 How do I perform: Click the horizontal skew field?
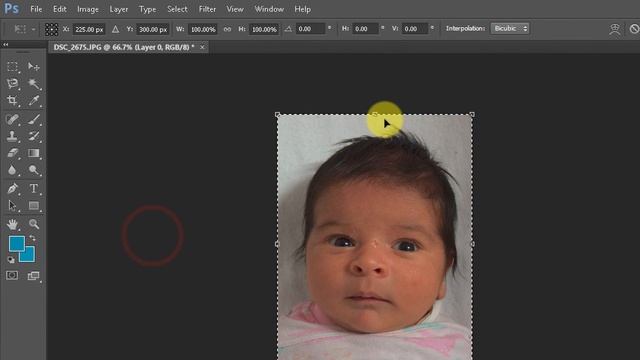(365, 29)
